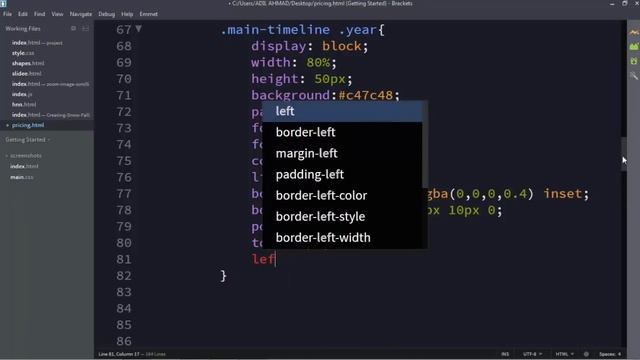Click the autocomplete list scrollbar
640x360 pixels.
click(425, 145)
